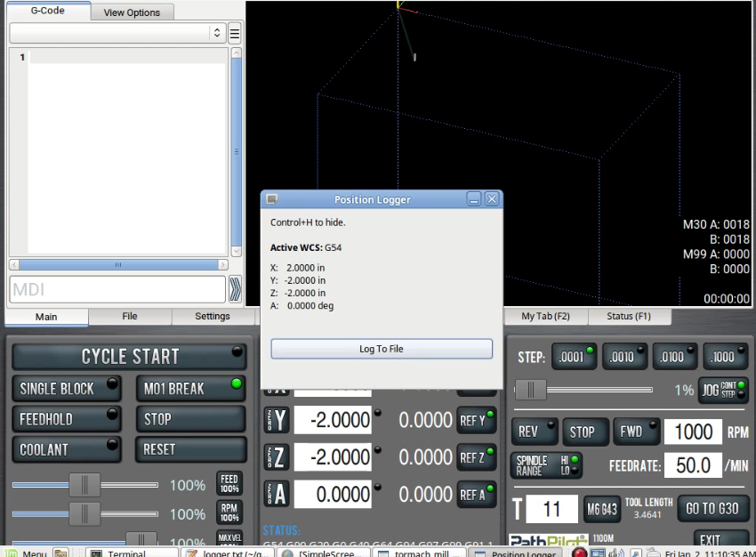Click the Log To File button
The width and height of the screenshot is (756, 557).
coord(381,349)
